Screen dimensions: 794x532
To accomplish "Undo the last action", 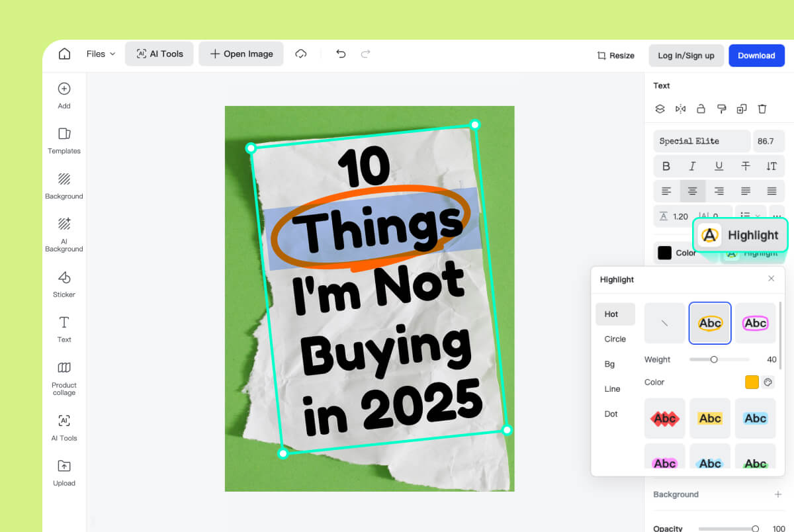I will click(341, 54).
